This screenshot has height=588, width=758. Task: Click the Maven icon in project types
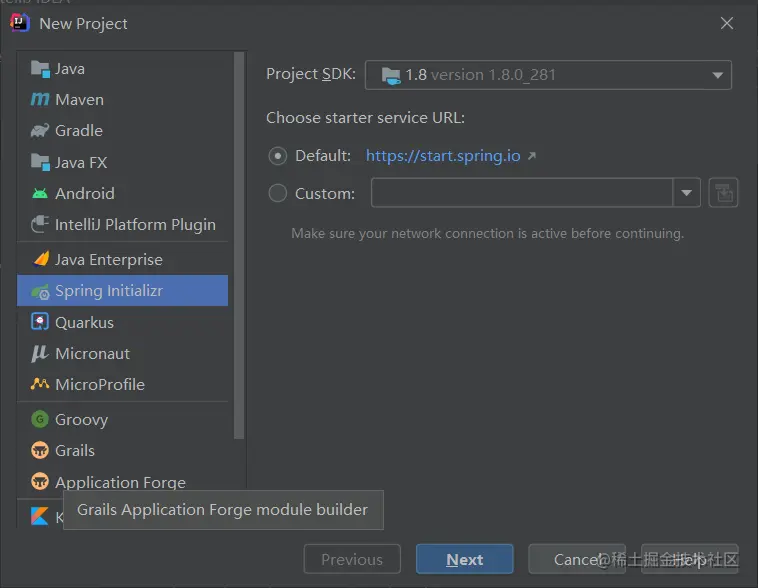(x=40, y=100)
